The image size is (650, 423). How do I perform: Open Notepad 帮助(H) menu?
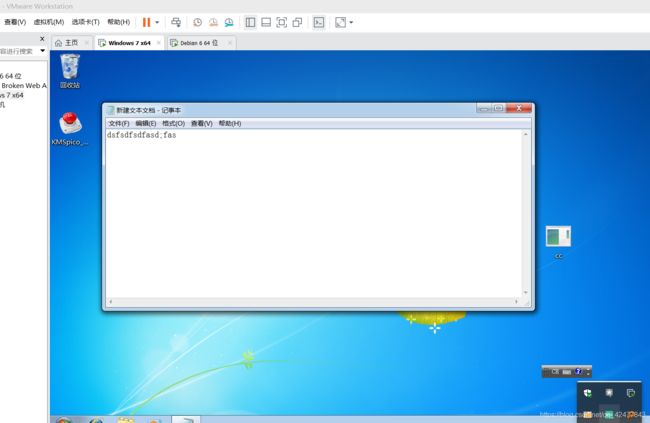230,123
